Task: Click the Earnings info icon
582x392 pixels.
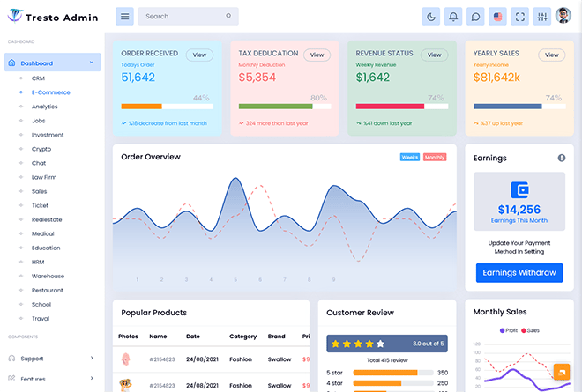Action: [x=561, y=158]
